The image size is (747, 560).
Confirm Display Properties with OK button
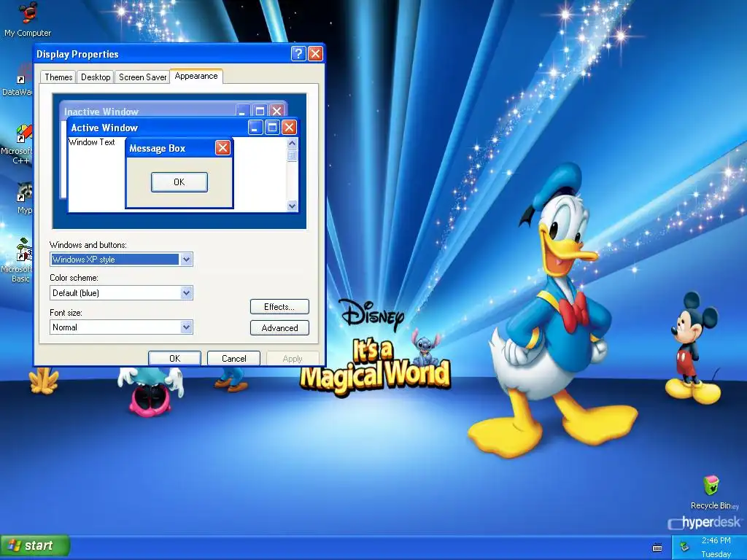(x=174, y=358)
